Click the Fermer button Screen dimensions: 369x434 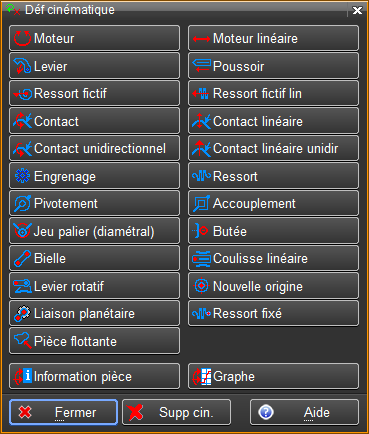point(64,412)
